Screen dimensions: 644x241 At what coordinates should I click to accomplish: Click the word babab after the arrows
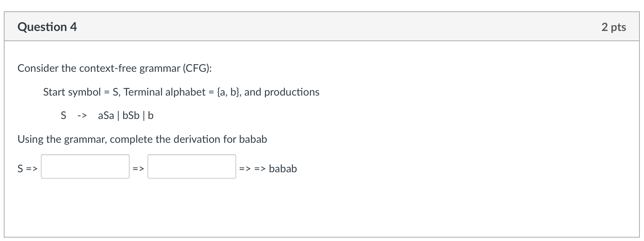pos(282,169)
